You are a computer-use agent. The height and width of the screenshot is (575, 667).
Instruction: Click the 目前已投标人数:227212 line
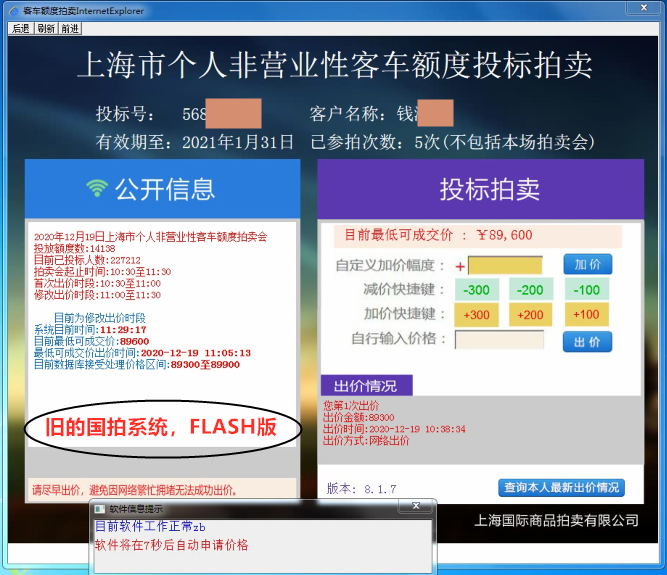[87, 260]
